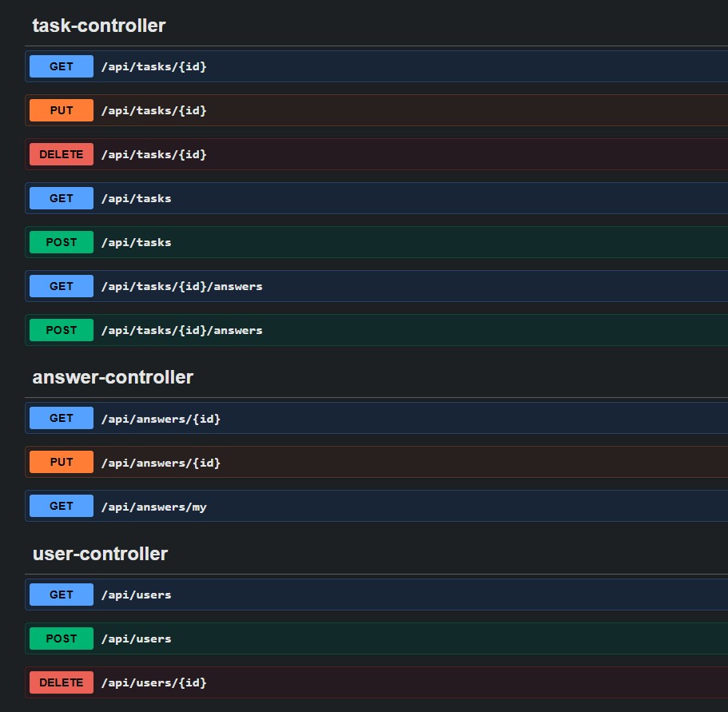Collapse the task-controller section header
The image size is (728, 712).
click(99, 26)
